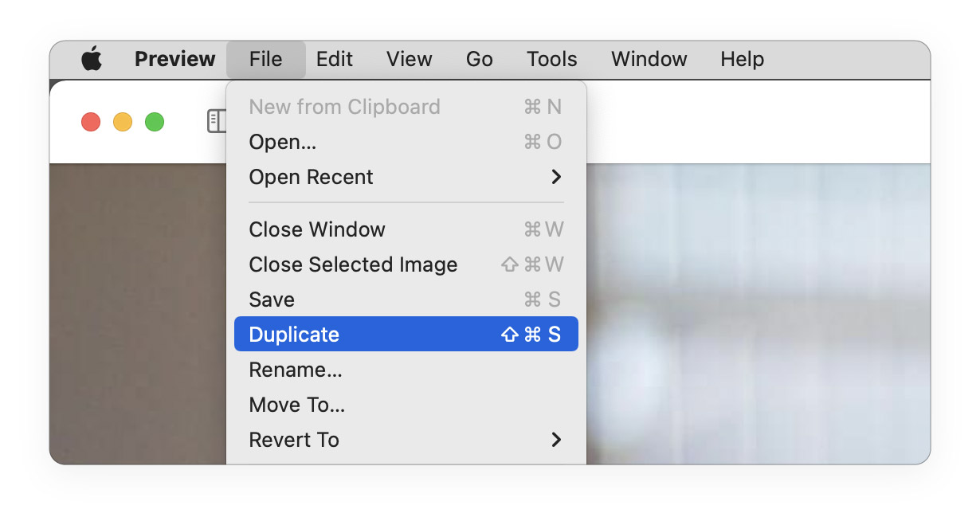Close the window with the red button
The image size is (980, 521).
point(91,122)
